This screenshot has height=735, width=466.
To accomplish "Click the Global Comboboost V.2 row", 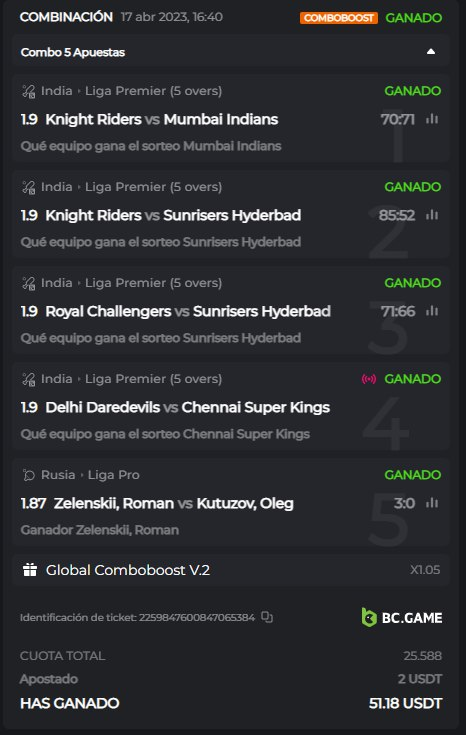I will coord(231,570).
